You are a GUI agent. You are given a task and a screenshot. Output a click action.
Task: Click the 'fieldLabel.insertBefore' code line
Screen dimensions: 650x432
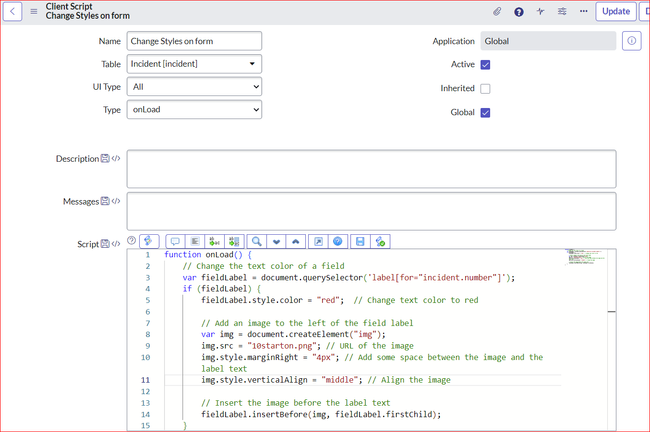[x=321, y=414]
